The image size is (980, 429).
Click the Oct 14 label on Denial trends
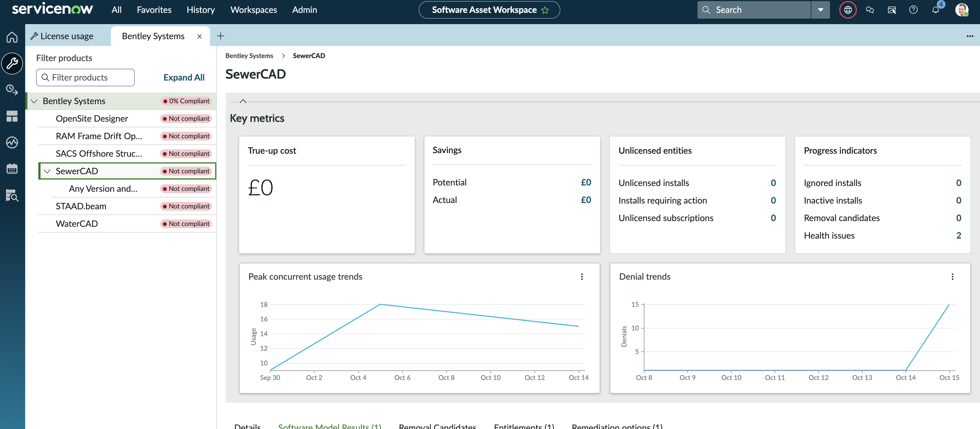pyautogui.click(x=906, y=378)
